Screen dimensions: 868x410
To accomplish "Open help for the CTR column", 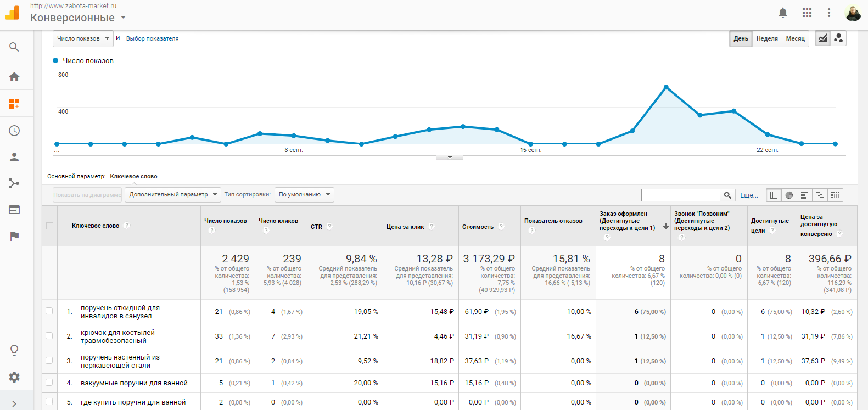I will (329, 226).
